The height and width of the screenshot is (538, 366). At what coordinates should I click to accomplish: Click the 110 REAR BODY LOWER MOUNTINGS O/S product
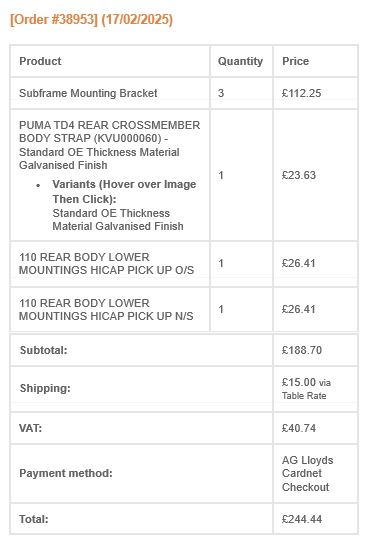[106, 264]
